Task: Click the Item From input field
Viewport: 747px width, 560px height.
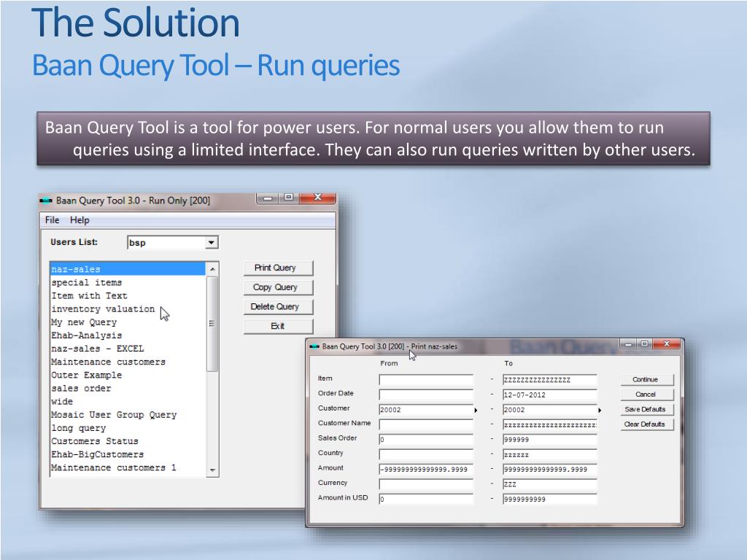Action: click(x=426, y=380)
